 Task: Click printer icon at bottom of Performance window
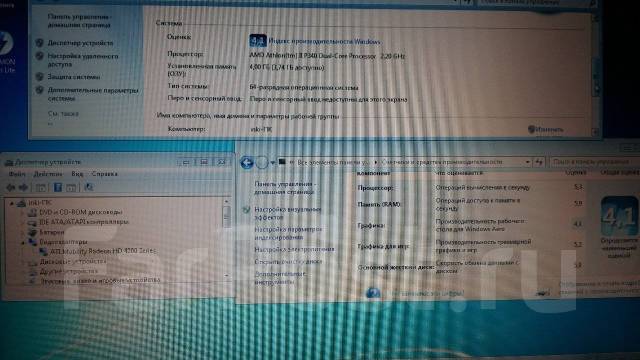[543, 293]
